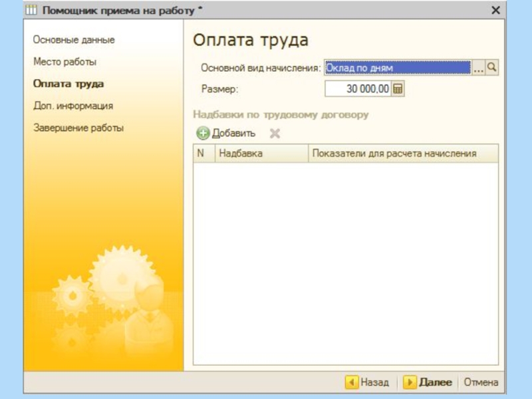532x399 pixels.
Task: Select the Оплата труда step in the sidebar
Action: tap(68, 84)
